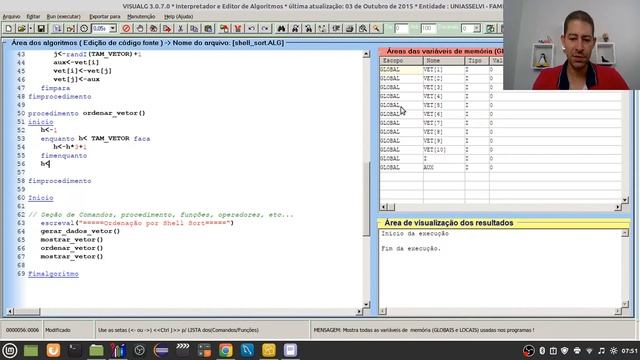640x360 pixels.
Task: Click the Tipo column header
Action: (x=477, y=60)
